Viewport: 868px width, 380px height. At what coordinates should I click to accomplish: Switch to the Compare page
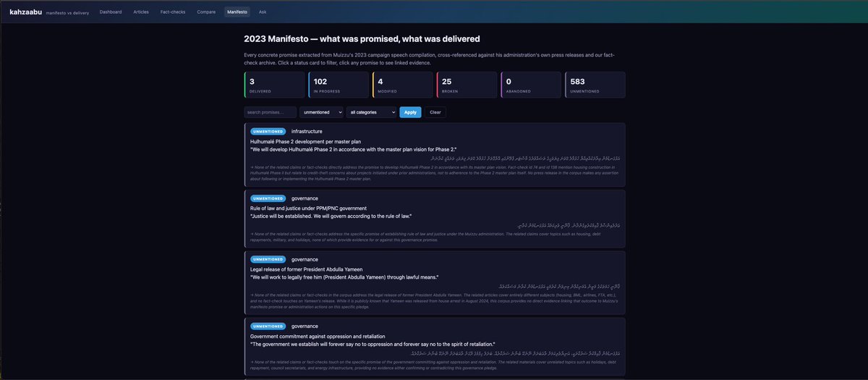(x=206, y=12)
